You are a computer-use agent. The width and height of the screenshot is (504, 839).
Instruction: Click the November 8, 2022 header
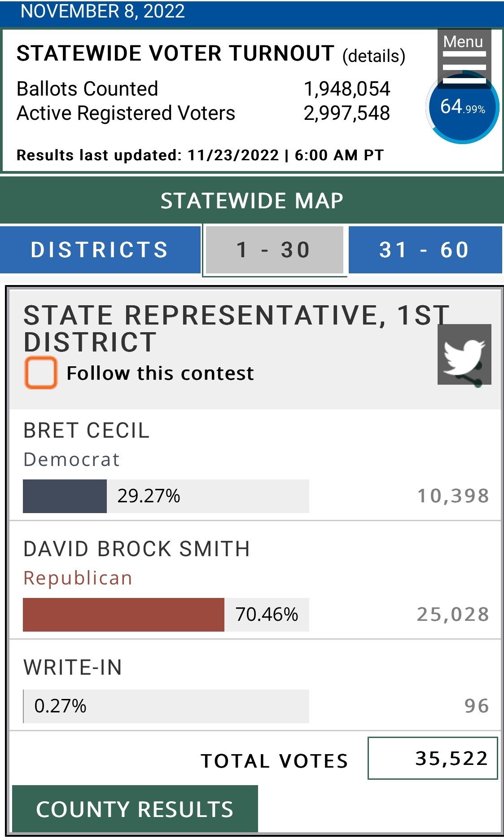click(103, 11)
